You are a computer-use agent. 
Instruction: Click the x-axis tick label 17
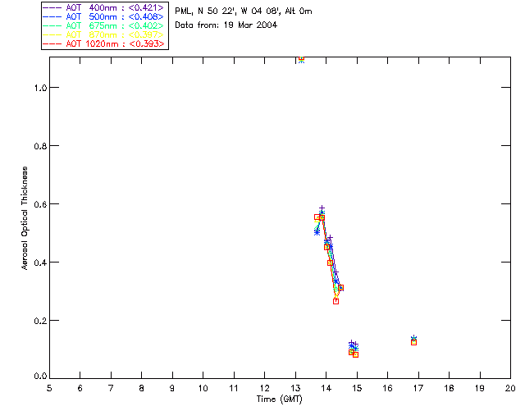point(418,388)
